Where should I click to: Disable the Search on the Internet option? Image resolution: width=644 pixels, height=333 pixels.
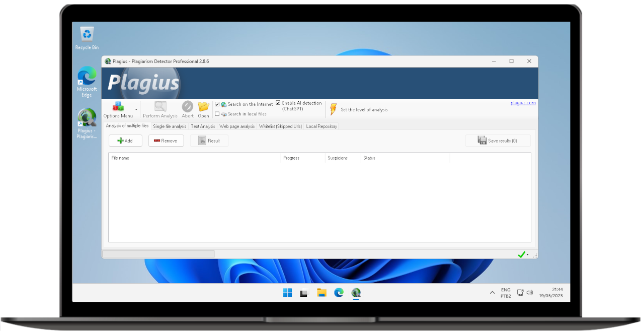pos(217,104)
